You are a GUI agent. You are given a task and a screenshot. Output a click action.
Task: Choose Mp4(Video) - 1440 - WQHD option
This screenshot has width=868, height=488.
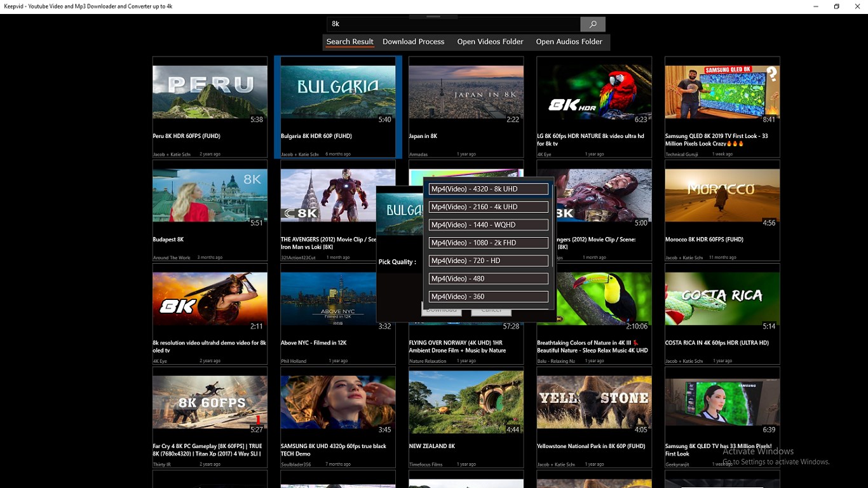(x=489, y=224)
